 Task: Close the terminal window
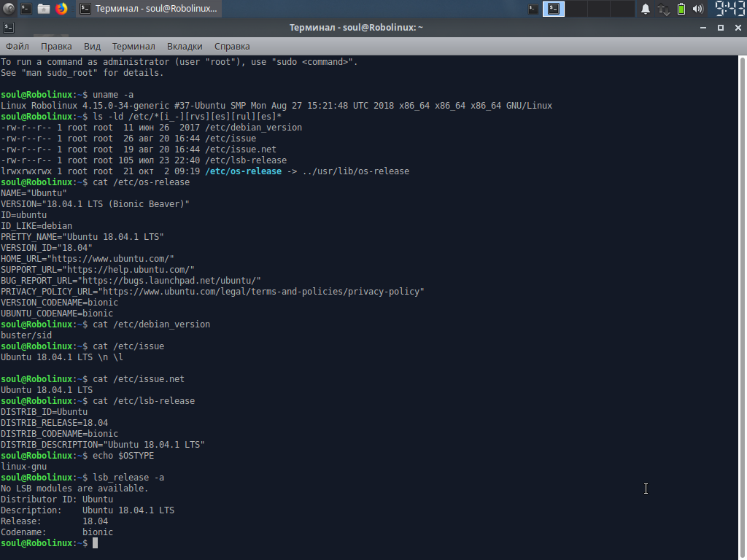(738, 28)
